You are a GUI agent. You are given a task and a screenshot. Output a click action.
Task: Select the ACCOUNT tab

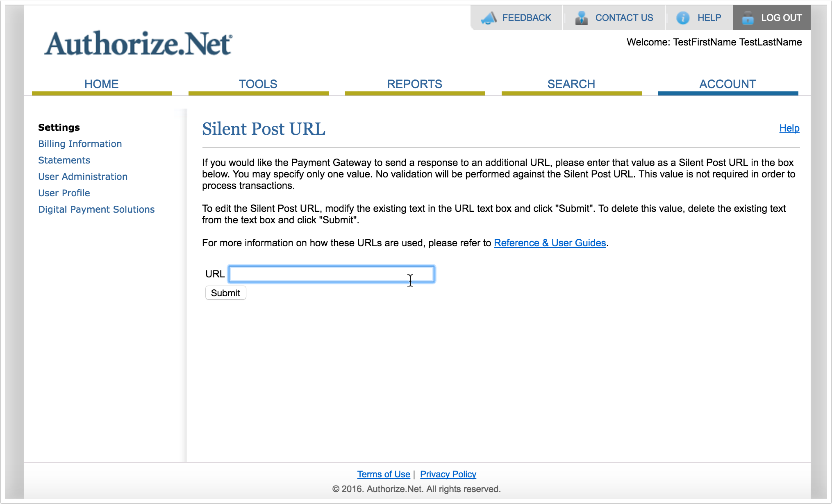728,84
